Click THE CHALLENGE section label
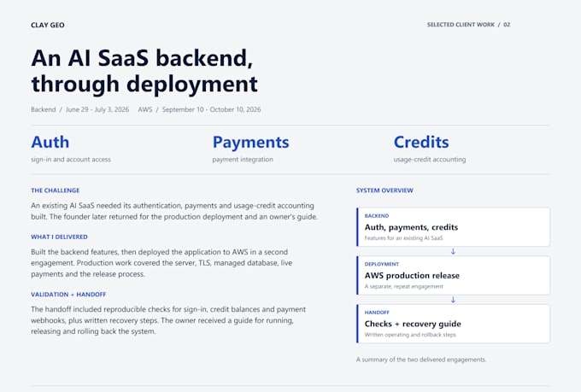This screenshot has height=392, width=581. pyautogui.click(x=56, y=190)
